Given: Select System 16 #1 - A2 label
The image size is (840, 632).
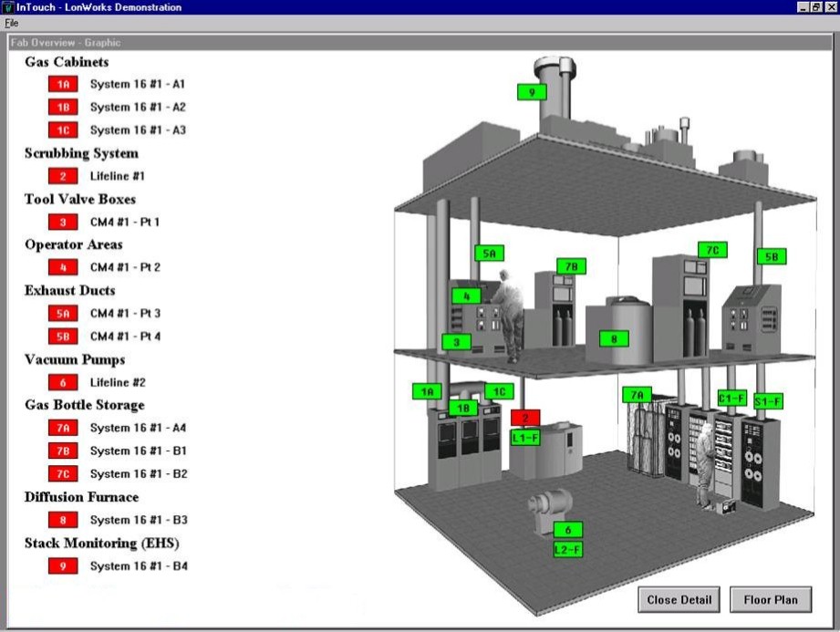Looking at the screenshot, I should coord(138,107).
